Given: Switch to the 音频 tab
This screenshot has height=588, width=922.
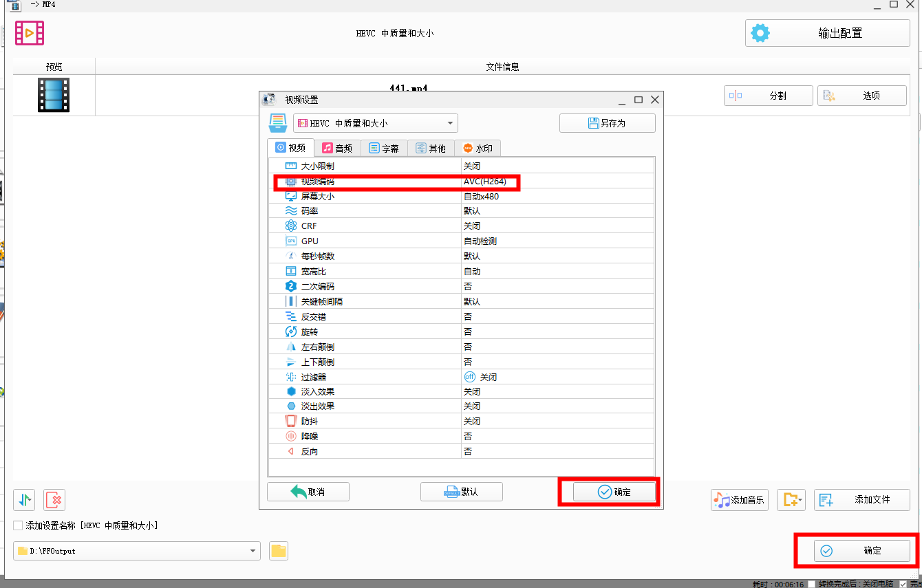Looking at the screenshot, I should [x=337, y=148].
